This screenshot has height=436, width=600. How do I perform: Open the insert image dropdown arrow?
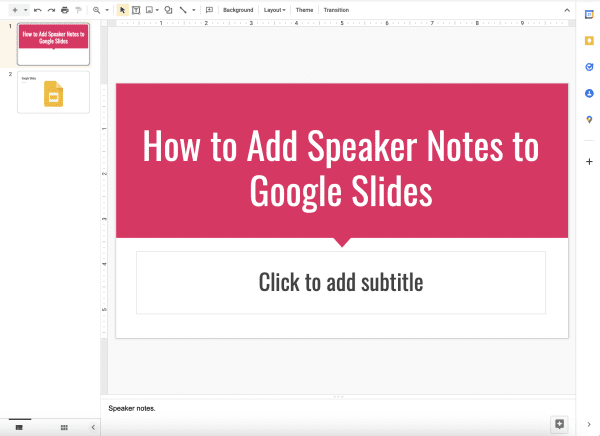click(x=157, y=10)
